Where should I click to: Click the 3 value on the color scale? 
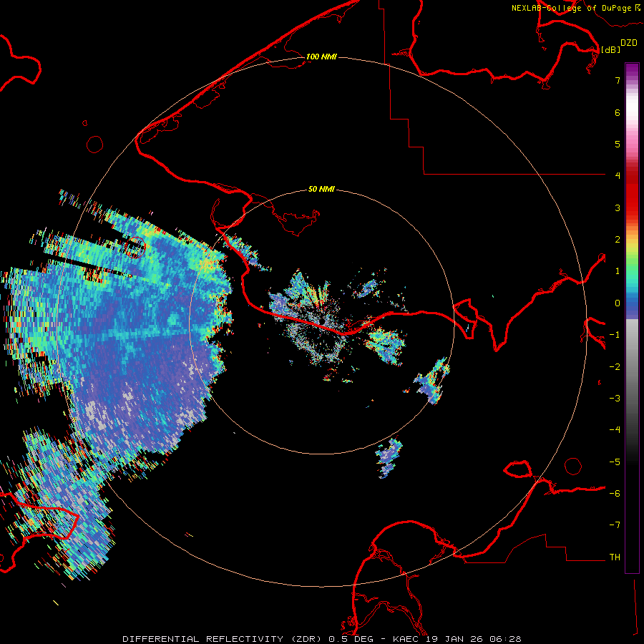pyautogui.click(x=618, y=208)
